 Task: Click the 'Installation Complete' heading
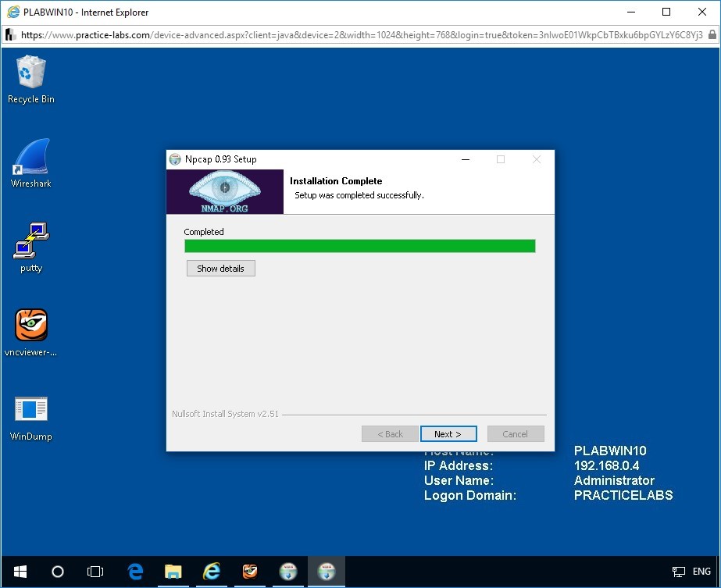(336, 181)
